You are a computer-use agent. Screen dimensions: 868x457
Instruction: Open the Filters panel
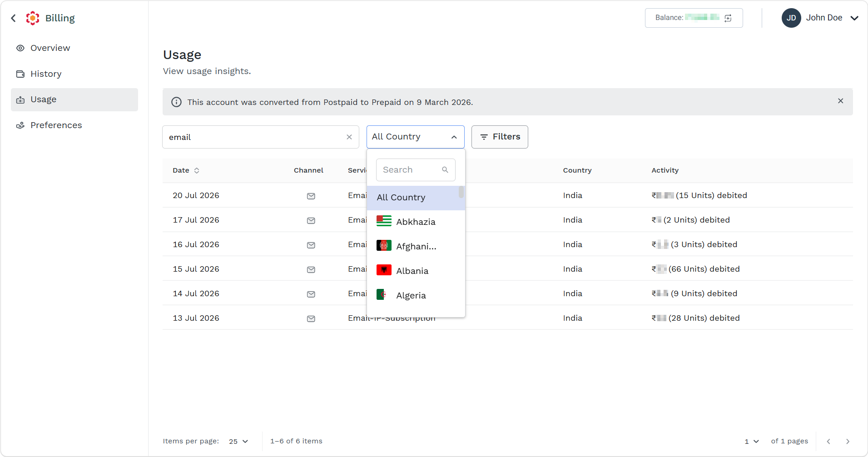(x=500, y=137)
